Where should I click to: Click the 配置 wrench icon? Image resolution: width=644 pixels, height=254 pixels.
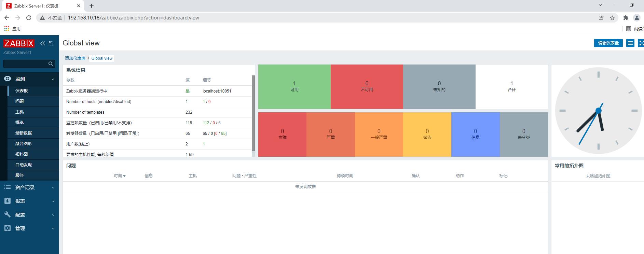point(8,215)
